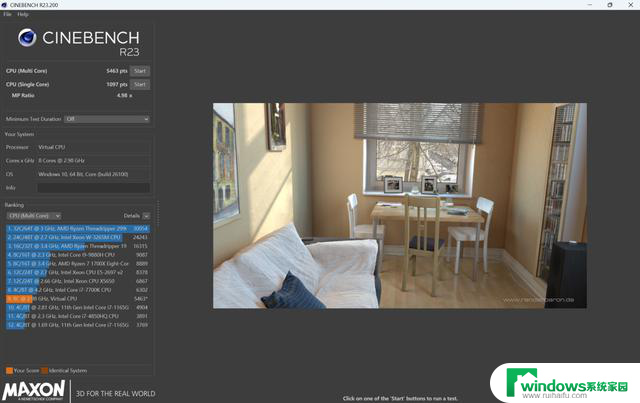Click the MAXON logo

tap(34, 390)
